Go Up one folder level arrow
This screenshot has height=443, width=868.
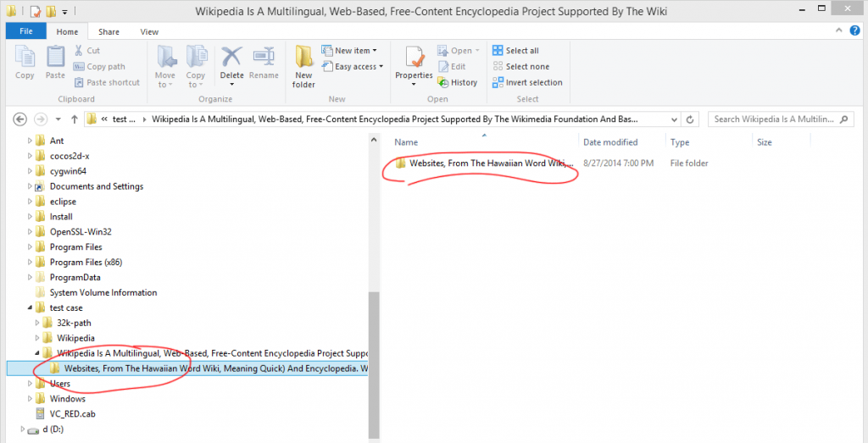pos(75,119)
